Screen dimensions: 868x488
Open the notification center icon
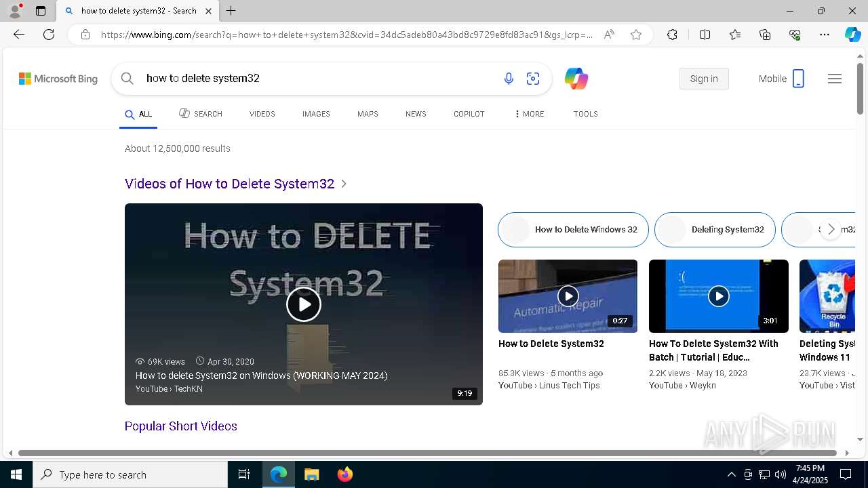point(846,474)
